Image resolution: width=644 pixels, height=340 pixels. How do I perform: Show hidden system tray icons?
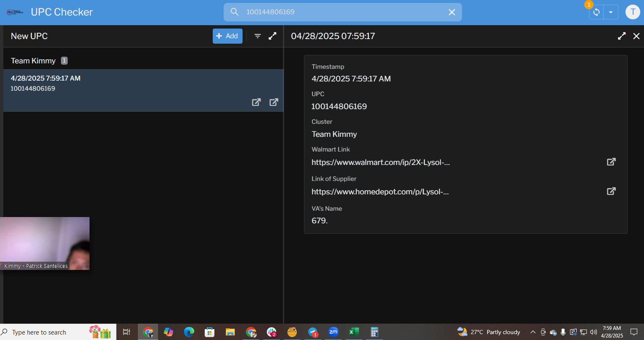point(533,332)
